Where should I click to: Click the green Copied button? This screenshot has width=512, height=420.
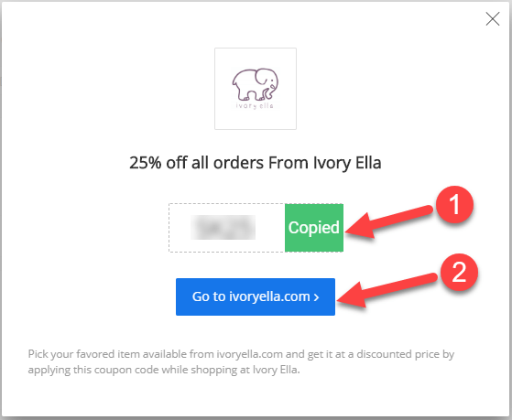point(314,228)
